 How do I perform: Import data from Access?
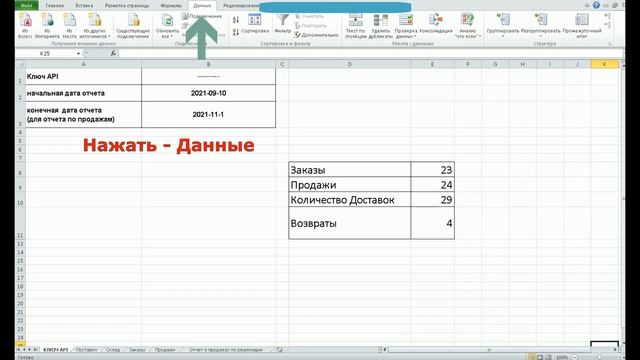pos(25,26)
